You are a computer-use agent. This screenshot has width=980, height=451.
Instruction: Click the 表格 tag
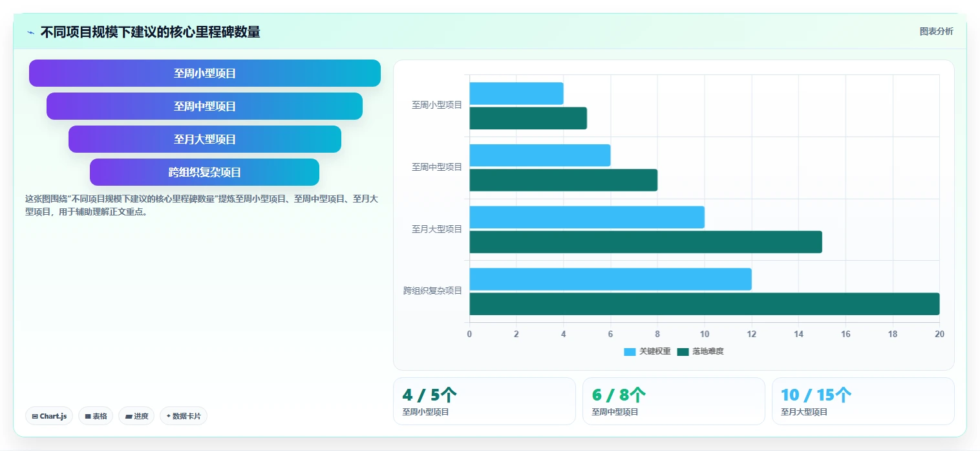tap(96, 416)
